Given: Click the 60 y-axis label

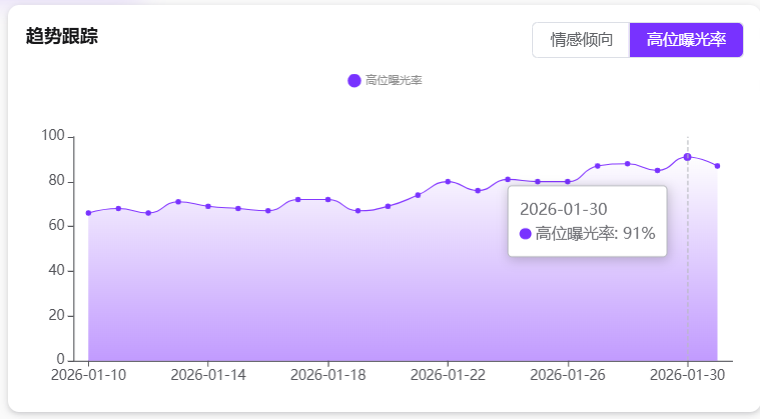Looking at the screenshot, I should pos(57,226).
